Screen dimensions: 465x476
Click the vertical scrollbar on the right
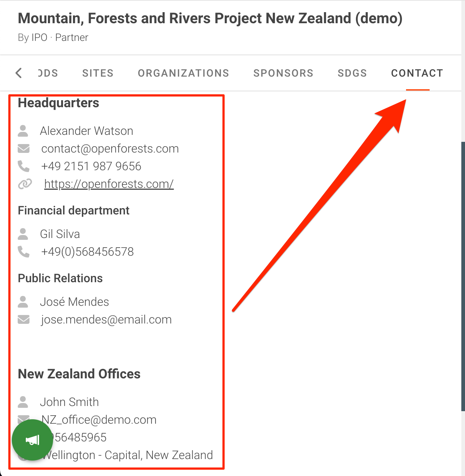[463, 276]
